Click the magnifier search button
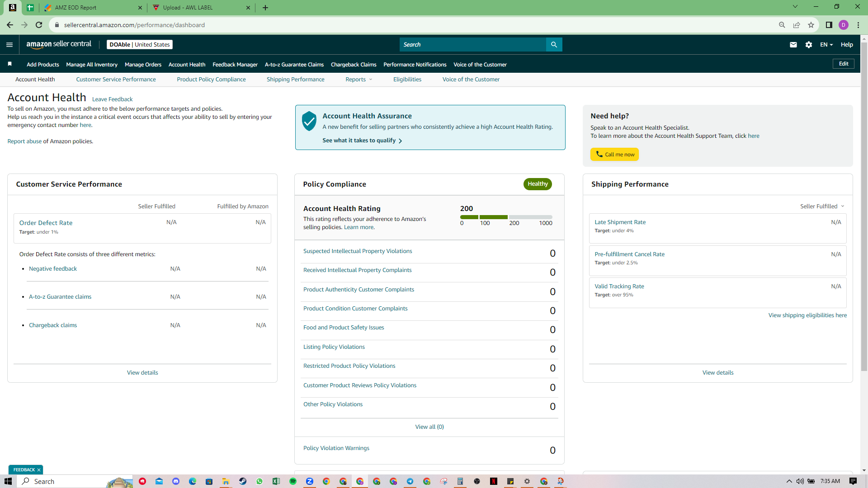Screen dimensions: 868x488 click(x=554, y=45)
